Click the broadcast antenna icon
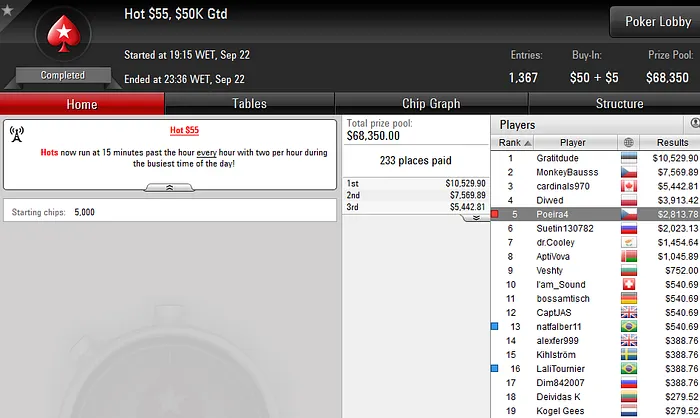Image resolution: width=700 pixels, height=418 pixels. 17,134
